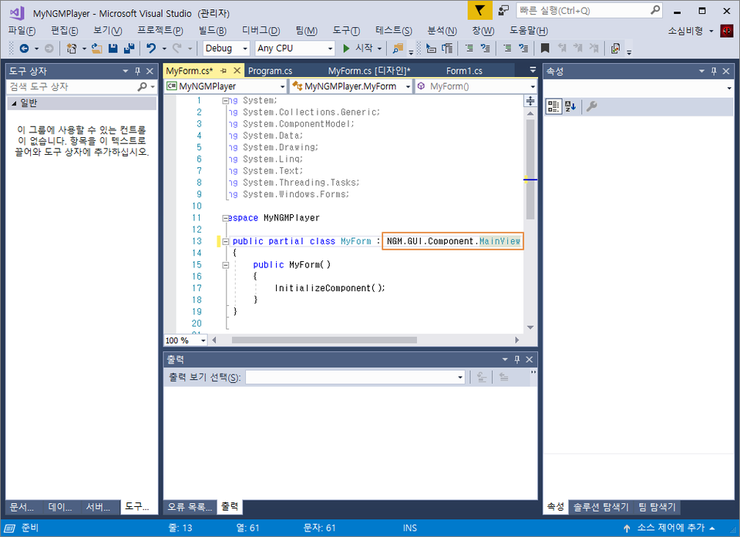Save all files with double floppy icon
740x537 pixels.
(129, 48)
